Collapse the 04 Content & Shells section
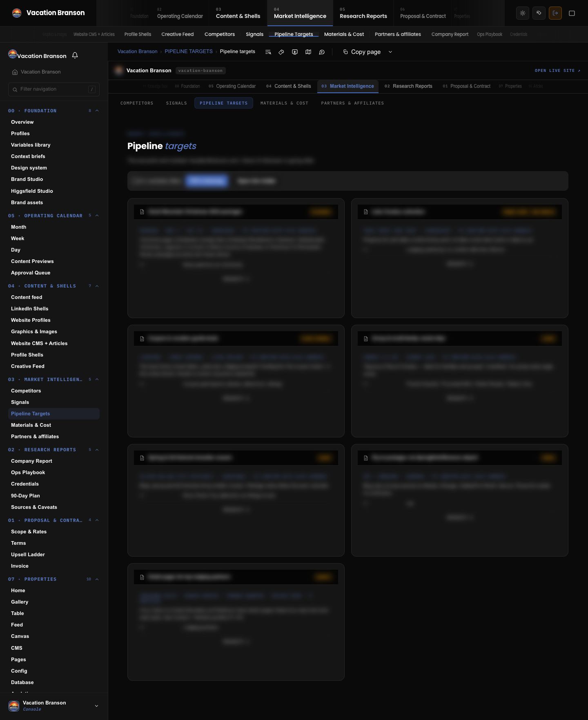This screenshot has width=588, height=720. tap(97, 286)
